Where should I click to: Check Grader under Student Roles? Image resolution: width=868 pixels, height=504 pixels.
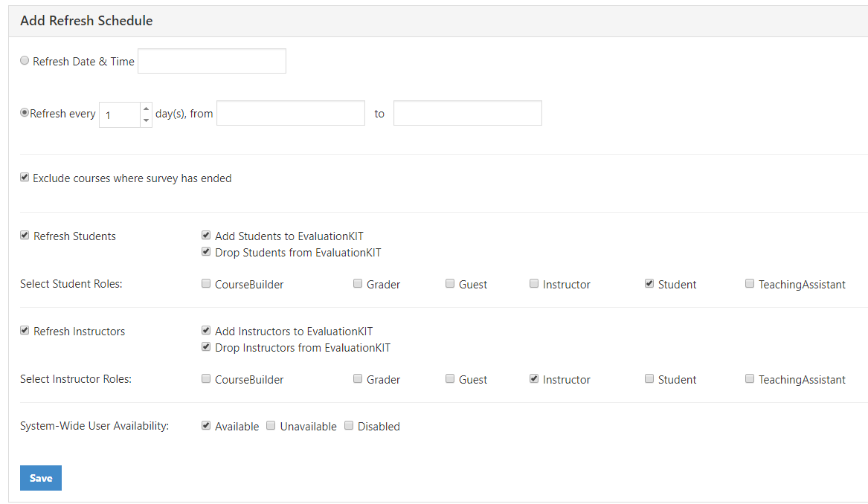pyautogui.click(x=358, y=284)
